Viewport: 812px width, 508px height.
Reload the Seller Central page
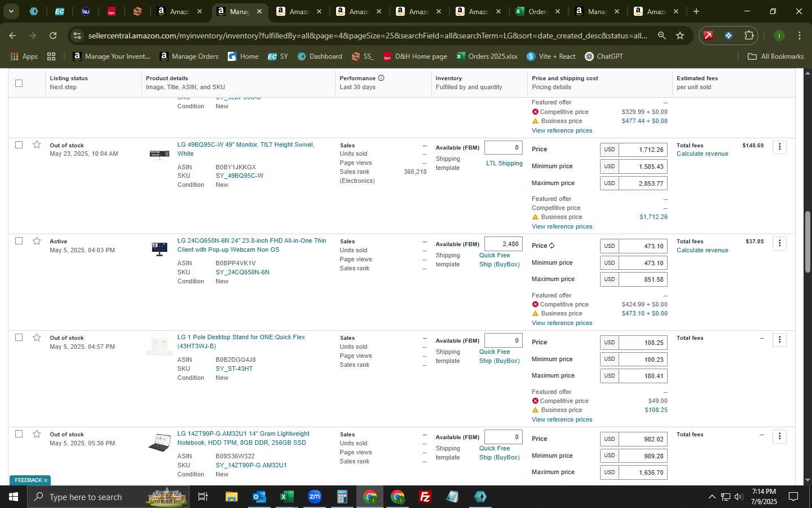point(53,36)
